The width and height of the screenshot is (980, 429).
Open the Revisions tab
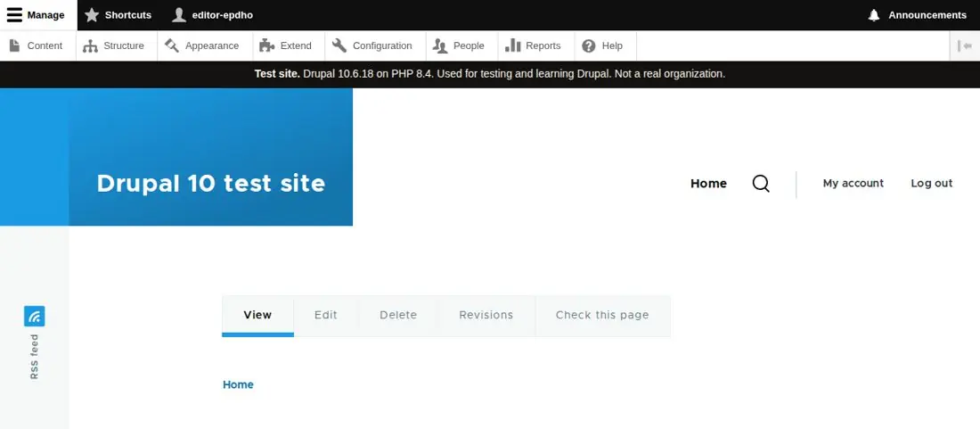coord(486,316)
